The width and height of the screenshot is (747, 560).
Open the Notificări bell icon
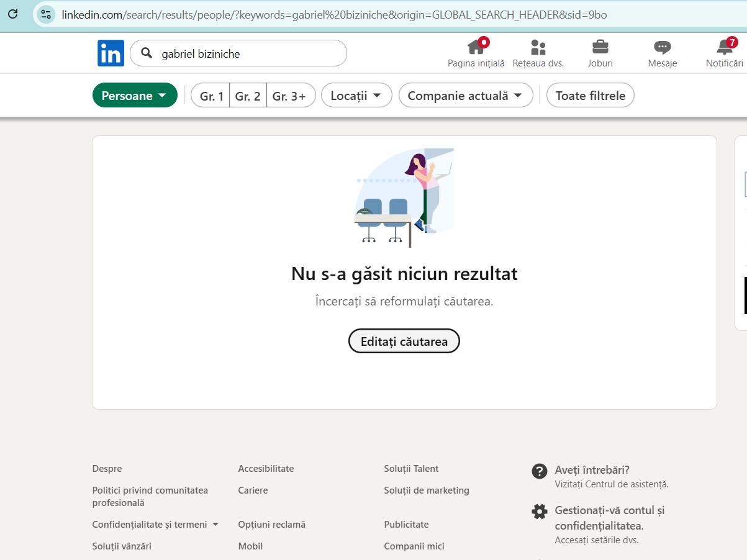[724, 47]
